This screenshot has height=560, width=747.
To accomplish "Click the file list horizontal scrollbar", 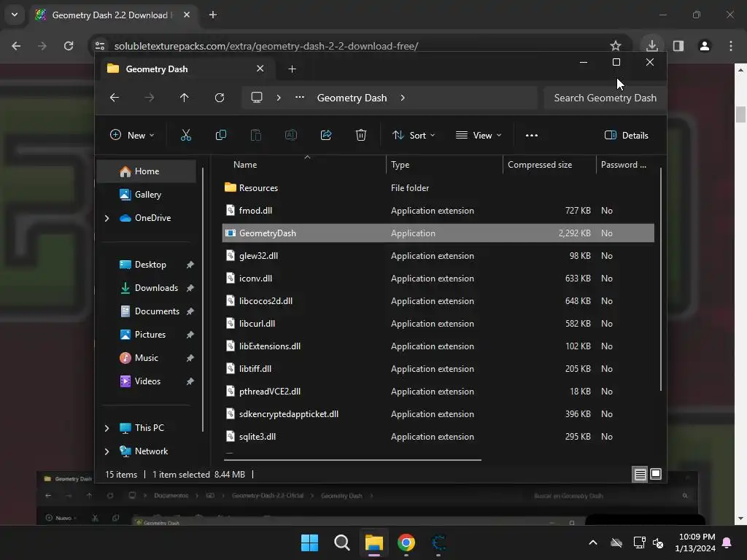I will (x=352, y=460).
